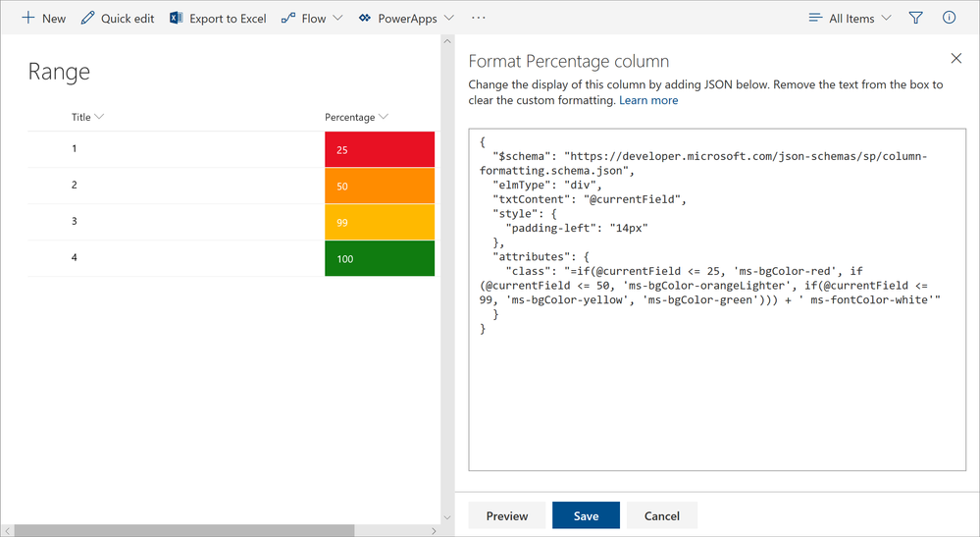Open the Title column header menu

coord(87,117)
